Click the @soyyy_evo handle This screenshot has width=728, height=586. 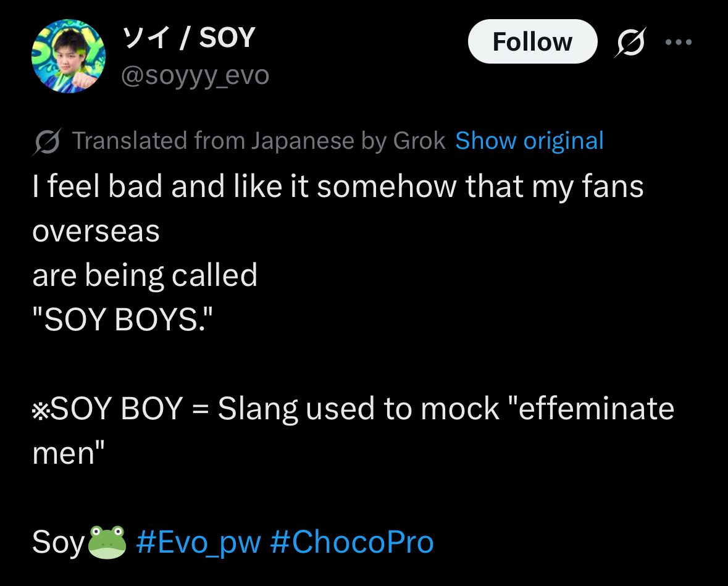pos(195,75)
